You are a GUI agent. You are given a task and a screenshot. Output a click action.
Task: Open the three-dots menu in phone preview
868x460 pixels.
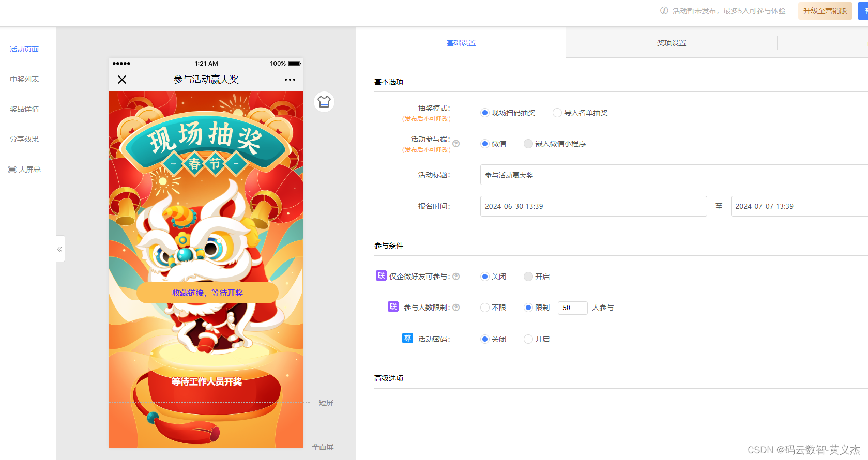(x=290, y=80)
